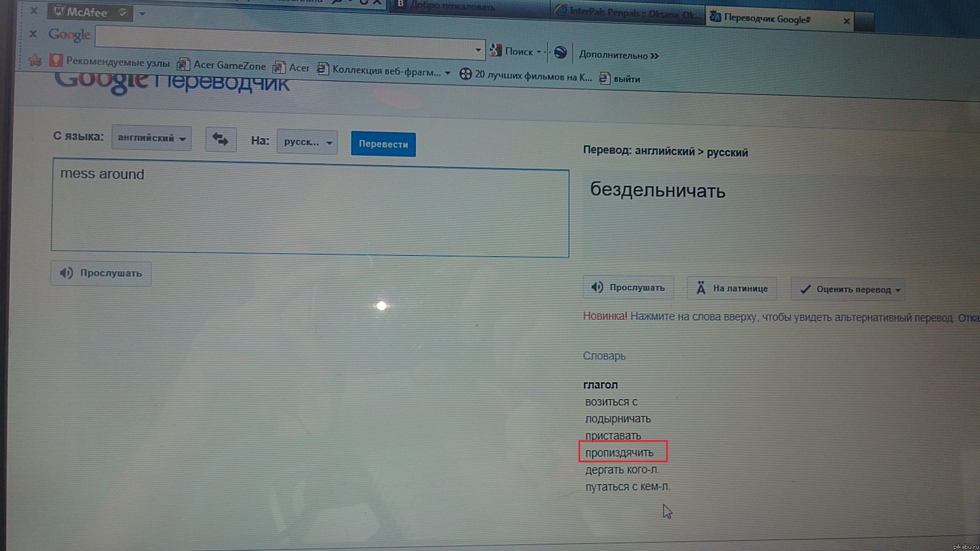Click the dictionary entry приставать
Screen dimensions: 980x551
point(613,436)
